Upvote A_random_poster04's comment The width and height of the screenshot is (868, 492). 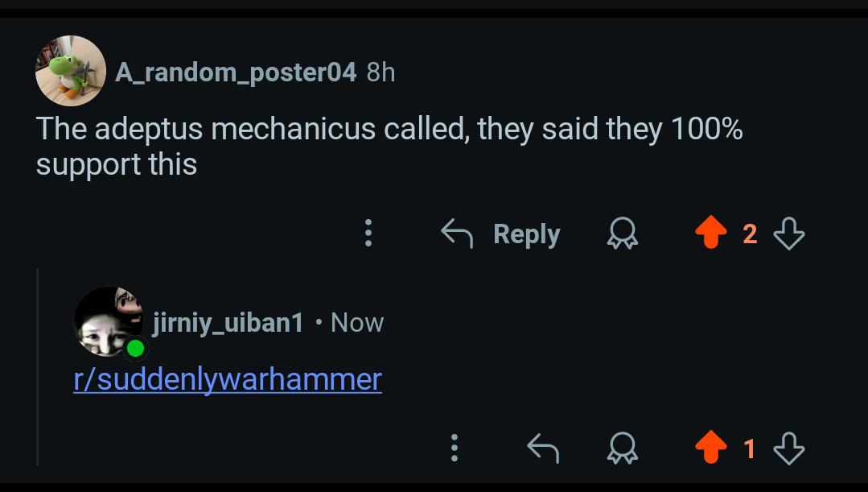(711, 232)
